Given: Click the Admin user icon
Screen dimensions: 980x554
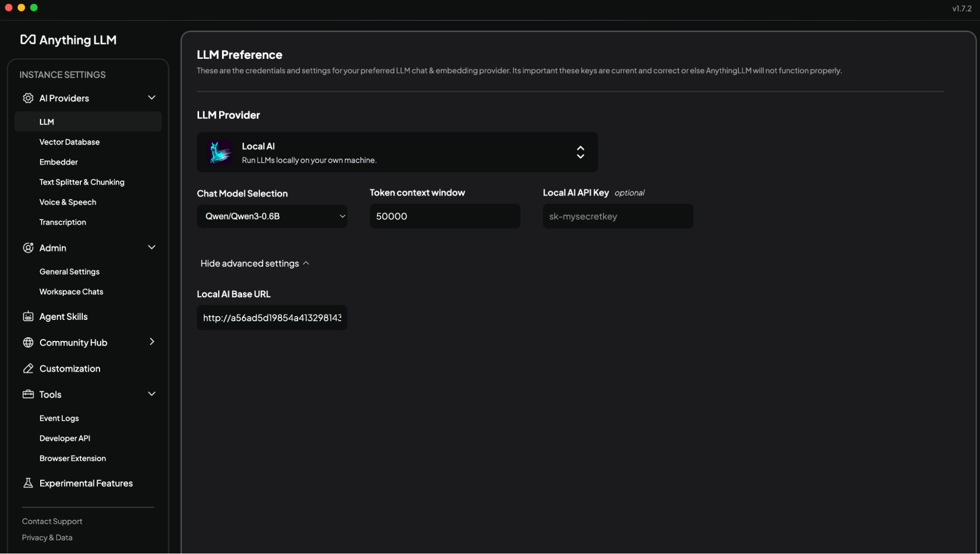Looking at the screenshot, I should point(28,248).
